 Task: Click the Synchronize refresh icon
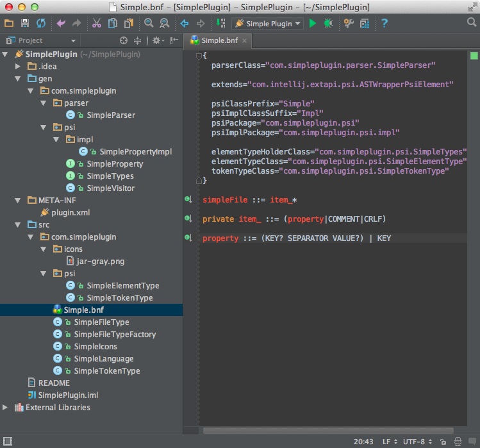point(41,24)
